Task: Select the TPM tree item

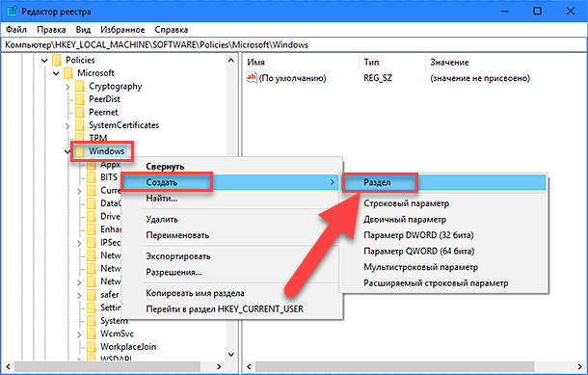Action: 98,138
